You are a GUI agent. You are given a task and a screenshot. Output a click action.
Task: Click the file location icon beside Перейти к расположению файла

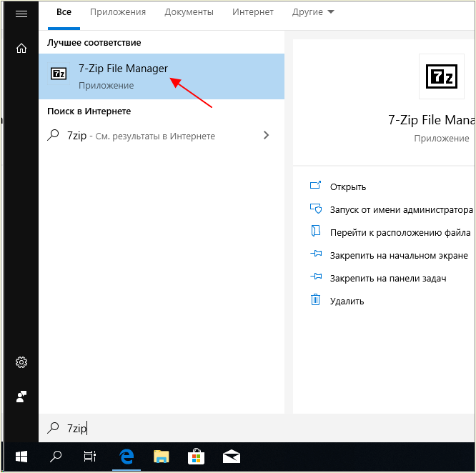pyautogui.click(x=316, y=231)
